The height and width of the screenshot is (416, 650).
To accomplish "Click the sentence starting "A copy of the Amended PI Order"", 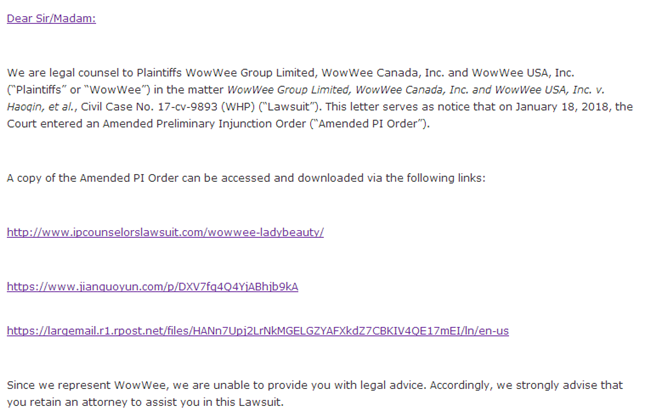I will (x=245, y=177).
